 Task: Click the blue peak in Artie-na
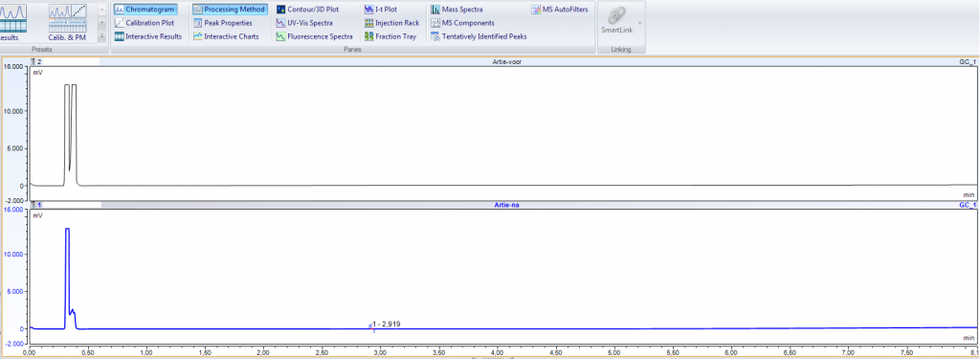[x=67, y=279]
